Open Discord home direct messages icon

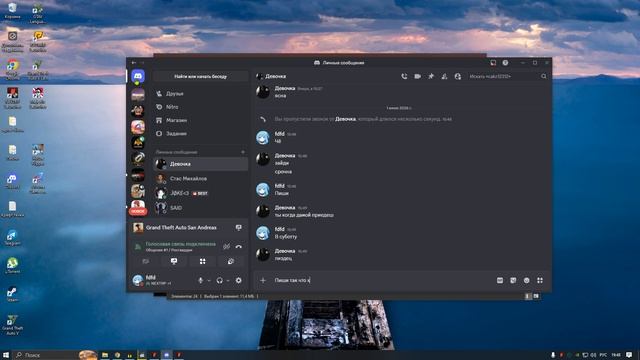pyautogui.click(x=138, y=76)
